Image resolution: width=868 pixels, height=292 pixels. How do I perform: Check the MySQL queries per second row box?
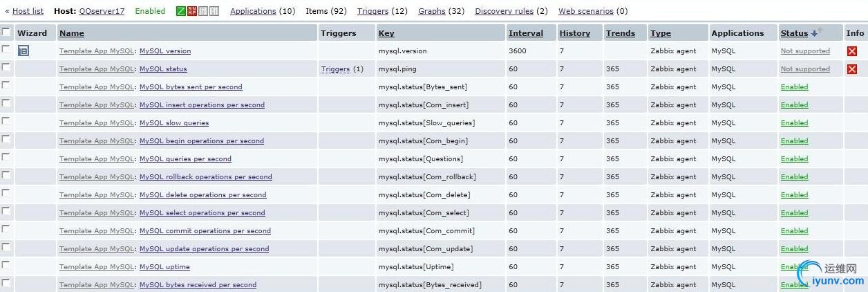(x=6, y=157)
